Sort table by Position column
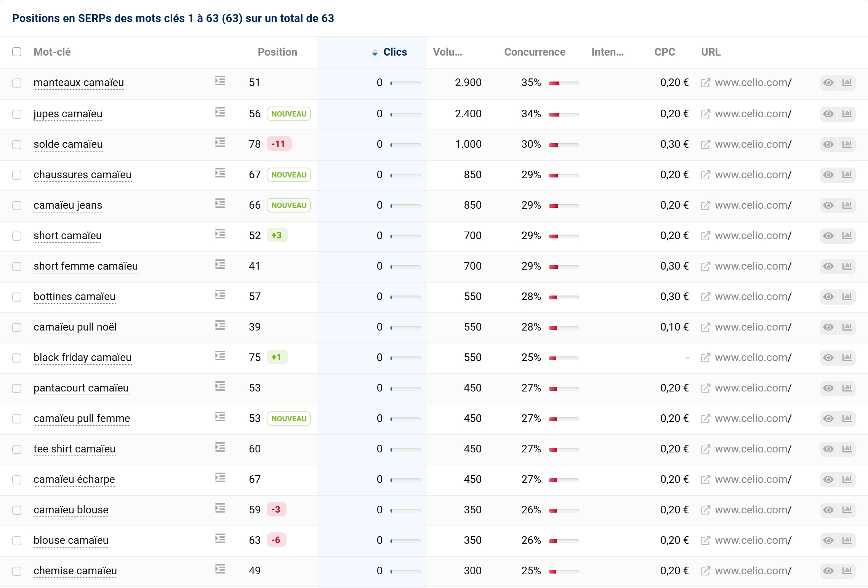 point(277,52)
